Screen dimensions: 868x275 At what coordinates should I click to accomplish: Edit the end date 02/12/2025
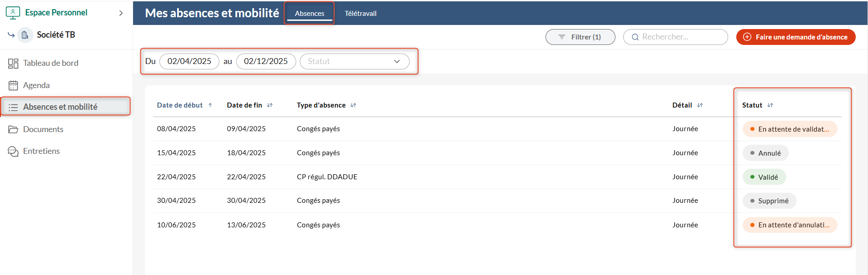pyautogui.click(x=266, y=61)
